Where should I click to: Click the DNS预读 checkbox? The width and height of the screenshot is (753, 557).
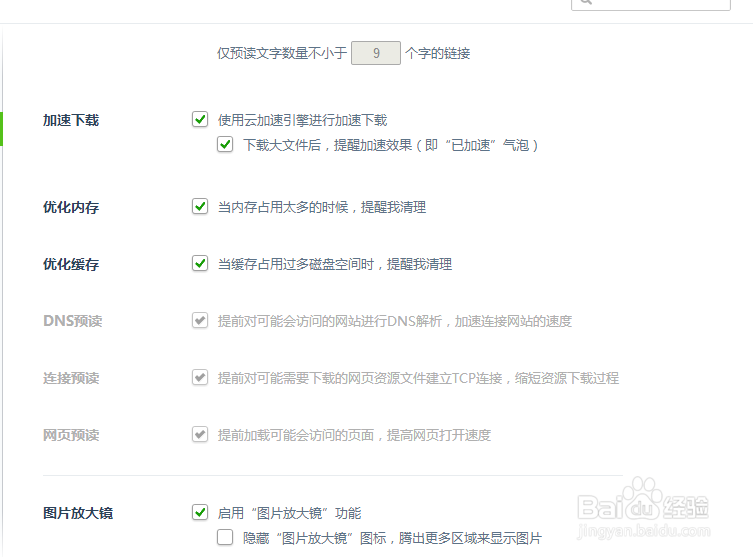point(200,320)
